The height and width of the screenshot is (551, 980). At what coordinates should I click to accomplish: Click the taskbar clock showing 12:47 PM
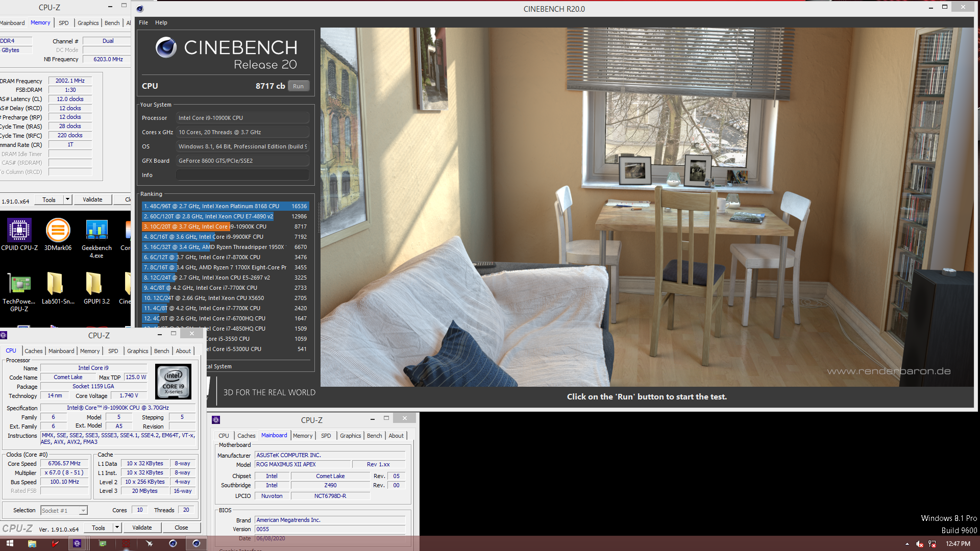point(958,544)
